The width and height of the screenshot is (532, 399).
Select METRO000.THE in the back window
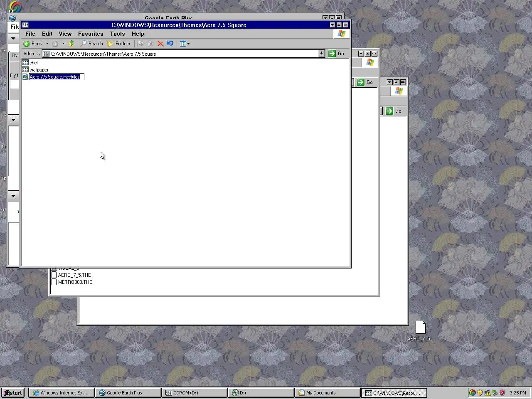[x=75, y=282]
